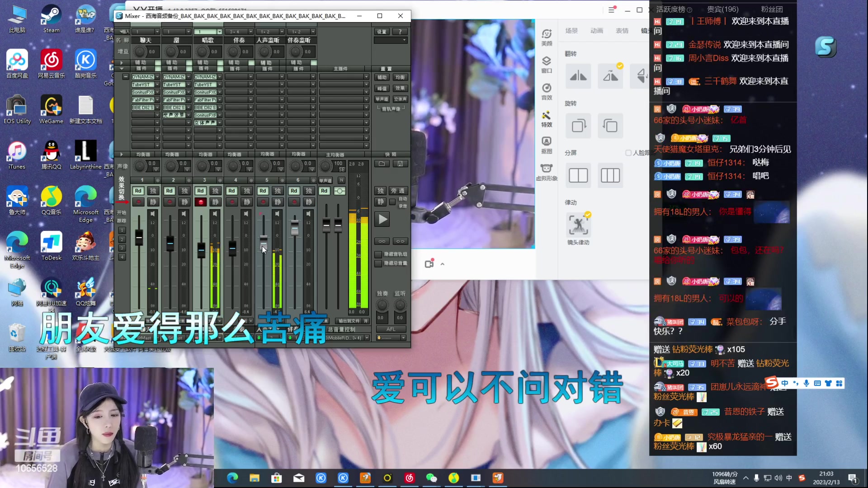Open snapshot folder icon in Mixer 快照 section
The width and height of the screenshot is (868, 488).
(x=382, y=164)
